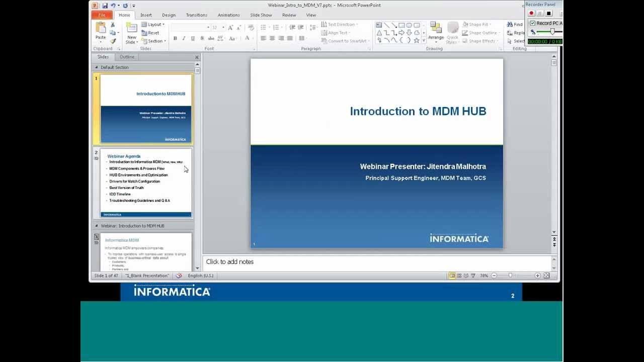Click the Reset slide button

(x=150, y=33)
